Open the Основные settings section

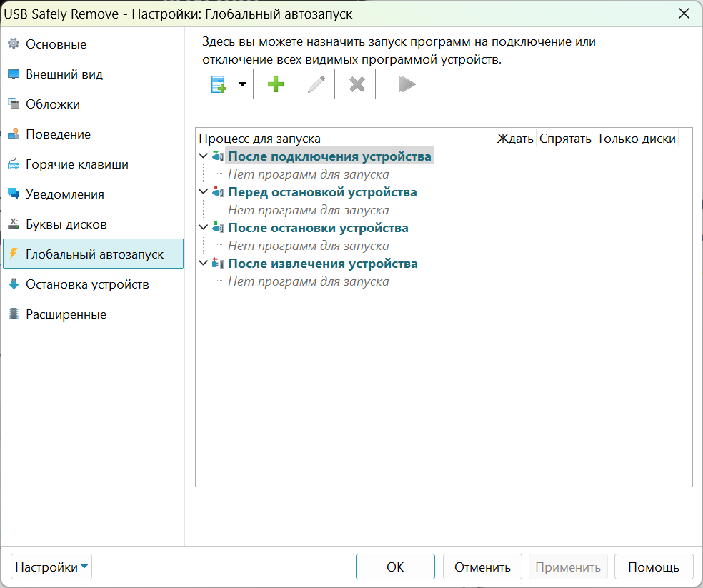[94, 44]
